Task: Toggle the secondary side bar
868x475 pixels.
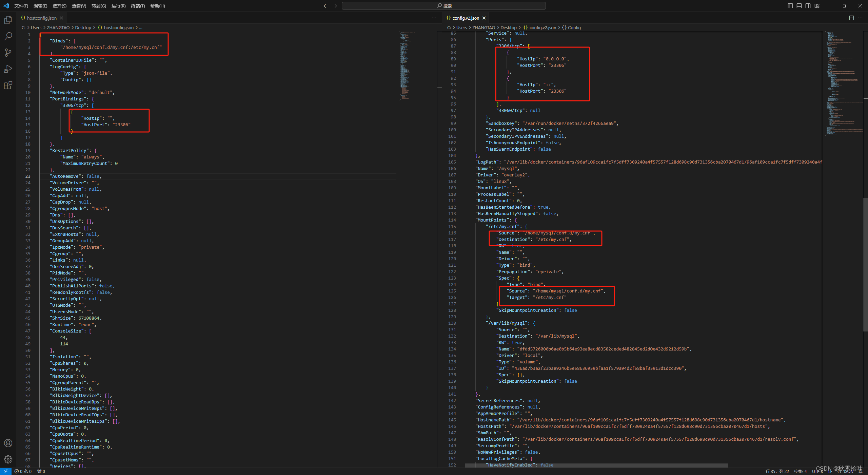Action: coord(808,6)
